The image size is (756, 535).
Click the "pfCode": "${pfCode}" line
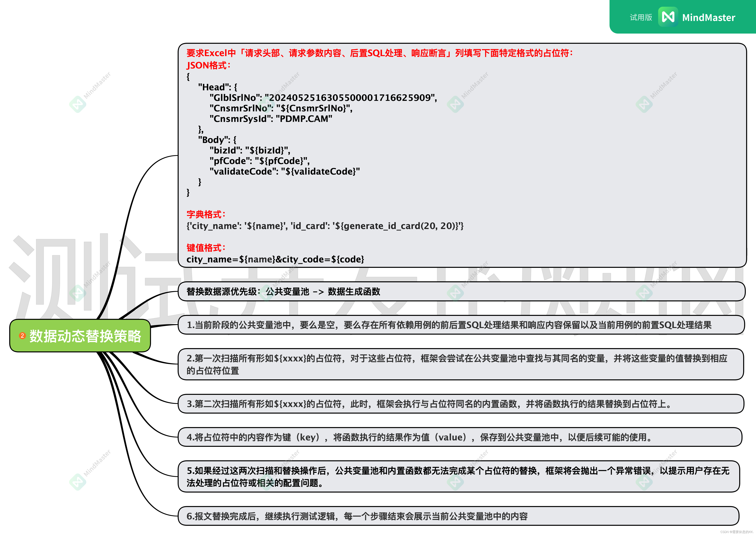[x=260, y=161]
